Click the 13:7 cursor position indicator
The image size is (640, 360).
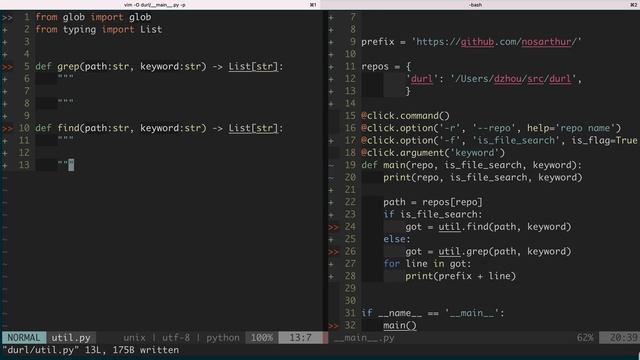[x=300, y=338]
